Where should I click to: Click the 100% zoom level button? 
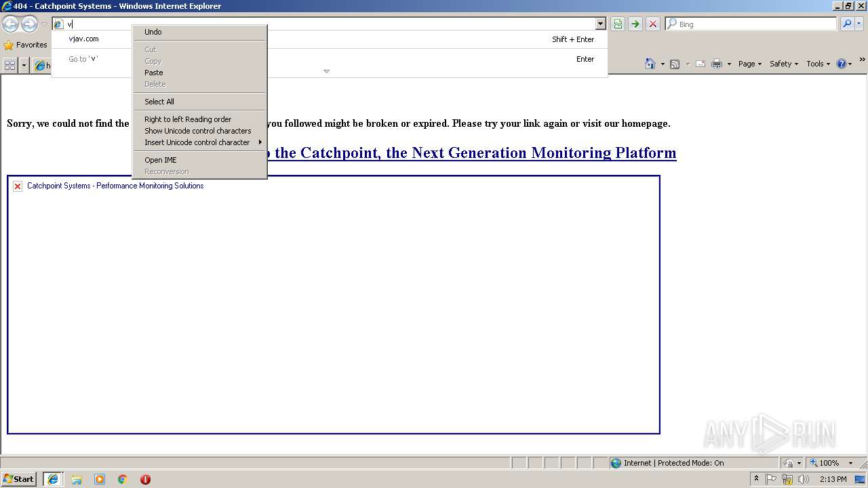824,463
